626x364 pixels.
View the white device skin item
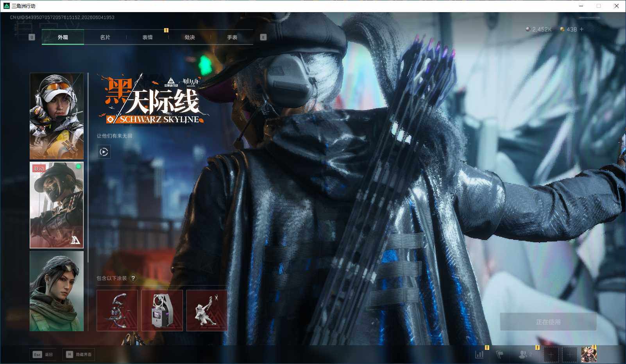[x=162, y=310]
